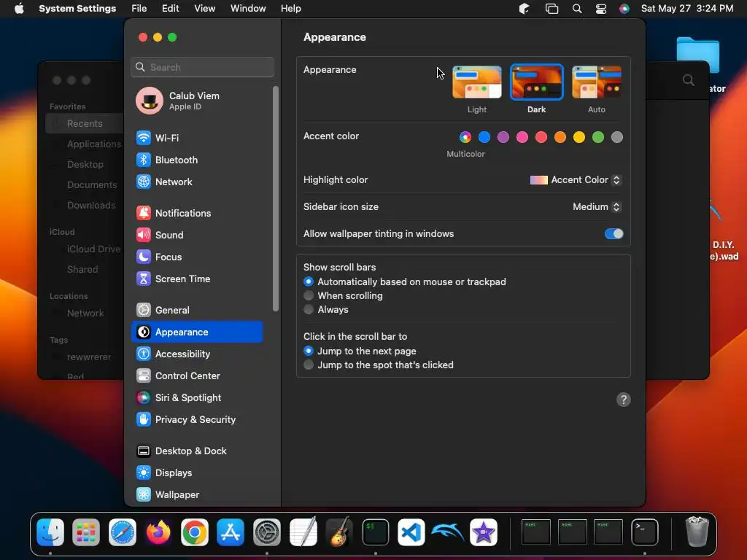Open the File menu
The image size is (747, 560).
pyautogui.click(x=139, y=9)
